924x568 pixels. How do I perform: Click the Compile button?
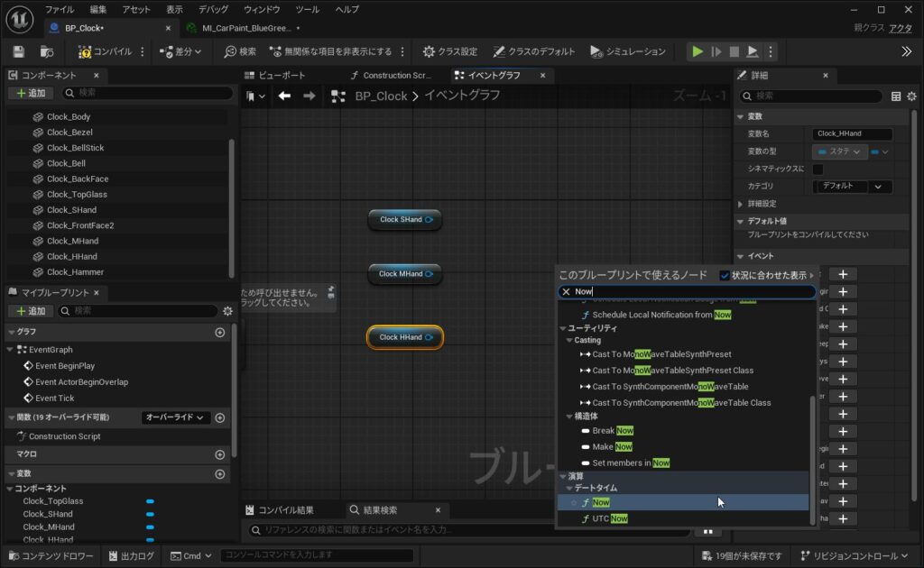(x=105, y=51)
